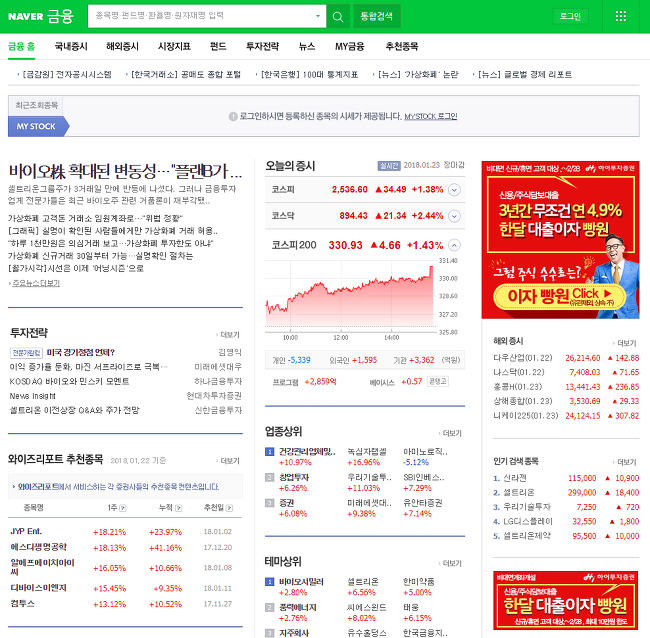Open [뉴스] 가상화폐 논란 link
This screenshot has width=650, height=638.
coord(418,75)
